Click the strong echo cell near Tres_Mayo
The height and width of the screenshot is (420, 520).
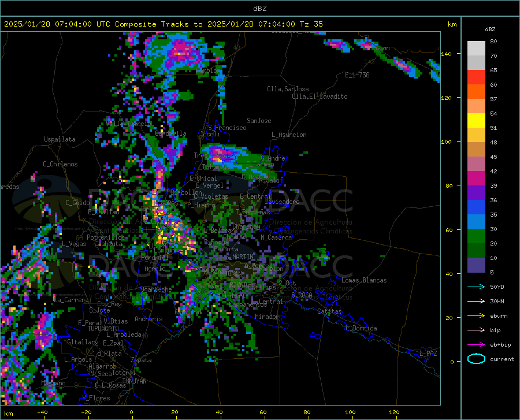(221, 155)
